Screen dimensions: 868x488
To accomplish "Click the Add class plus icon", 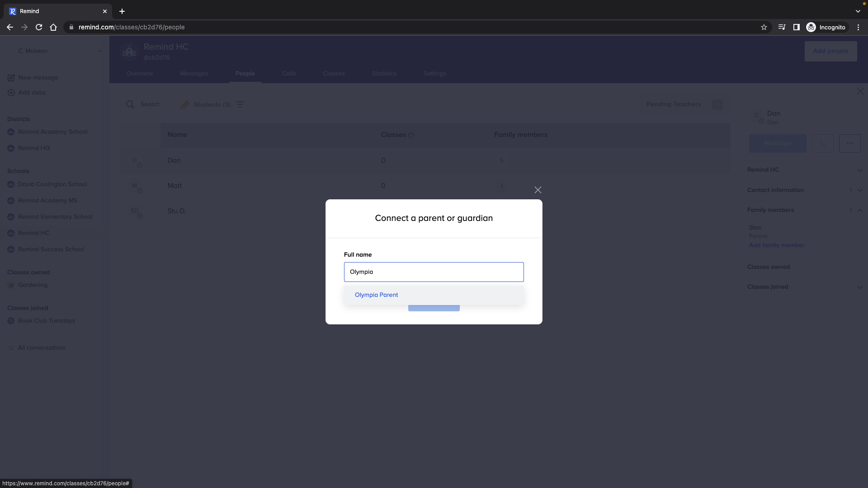I will point(11,93).
